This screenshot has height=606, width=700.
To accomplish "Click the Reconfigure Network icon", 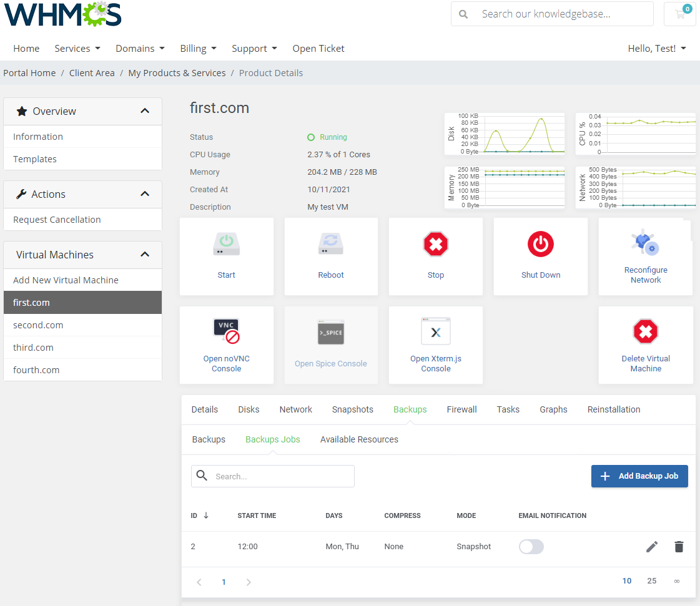I will [646, 242].
